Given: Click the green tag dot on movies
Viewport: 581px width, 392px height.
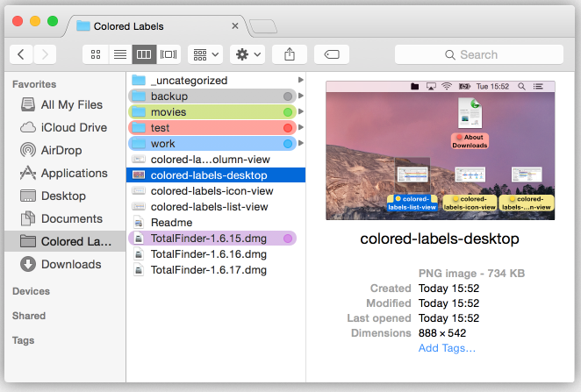Looking at the screenshot, I should (x=288, y=112).
